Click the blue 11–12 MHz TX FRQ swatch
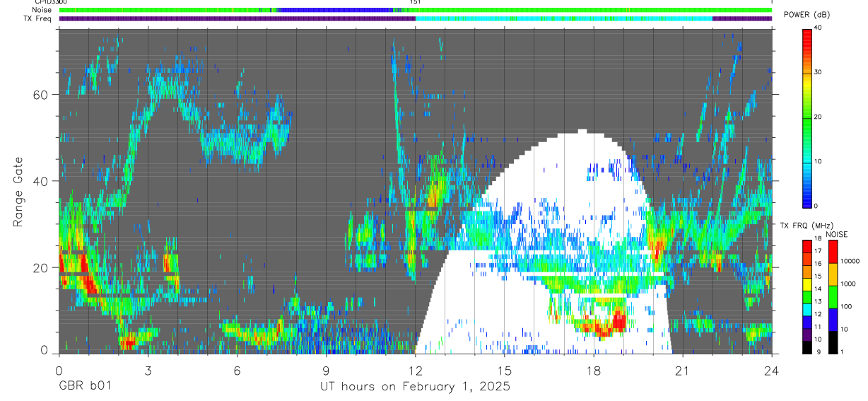 tap(807, 322)
